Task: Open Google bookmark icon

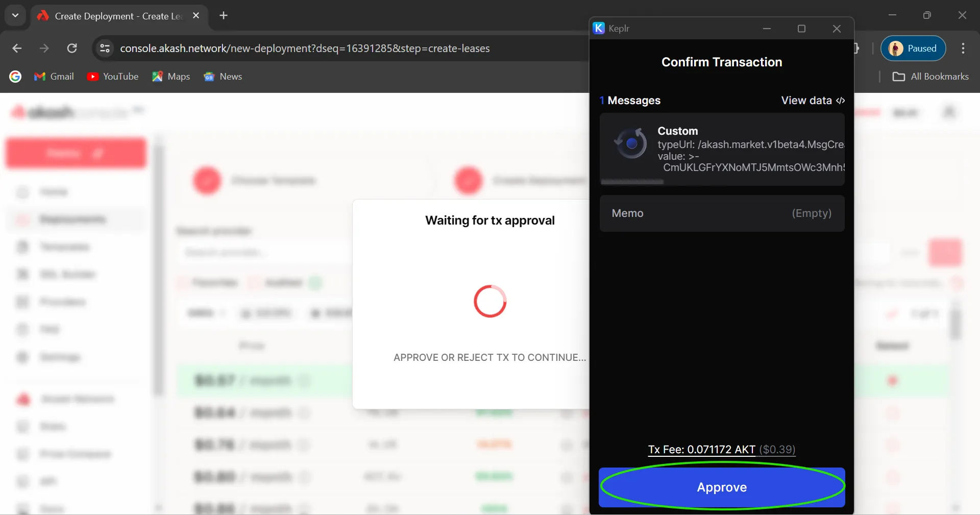Action: (15, 77)
